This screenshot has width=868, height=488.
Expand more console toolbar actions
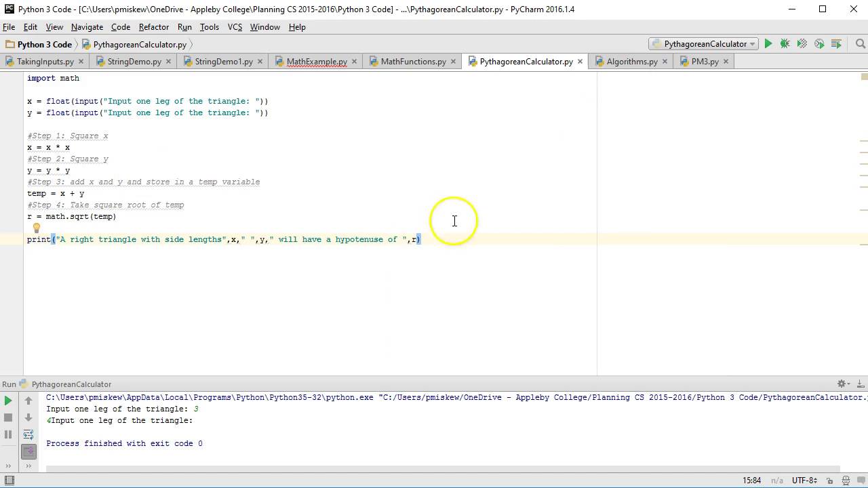click(28, 466)
